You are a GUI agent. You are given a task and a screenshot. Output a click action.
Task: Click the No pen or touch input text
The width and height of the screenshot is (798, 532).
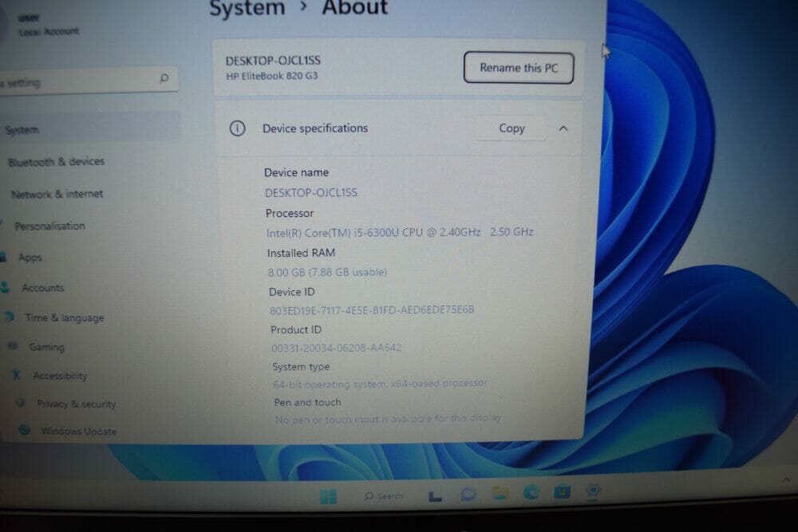388,419
